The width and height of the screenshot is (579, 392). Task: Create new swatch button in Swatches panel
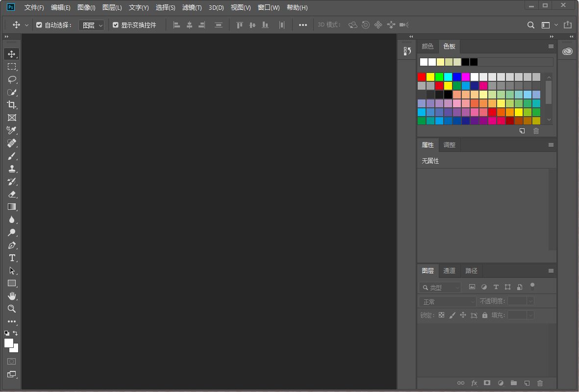click(522, 131)
